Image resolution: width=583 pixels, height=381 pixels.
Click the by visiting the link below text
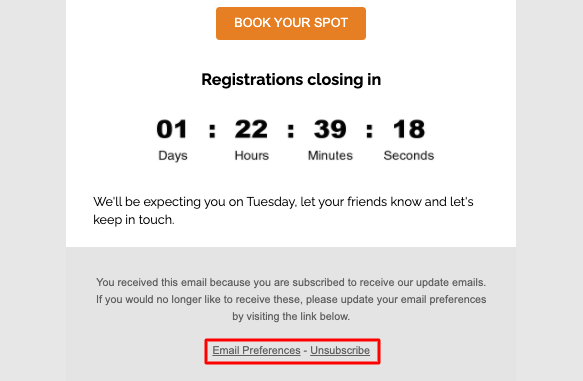point(291,317)
